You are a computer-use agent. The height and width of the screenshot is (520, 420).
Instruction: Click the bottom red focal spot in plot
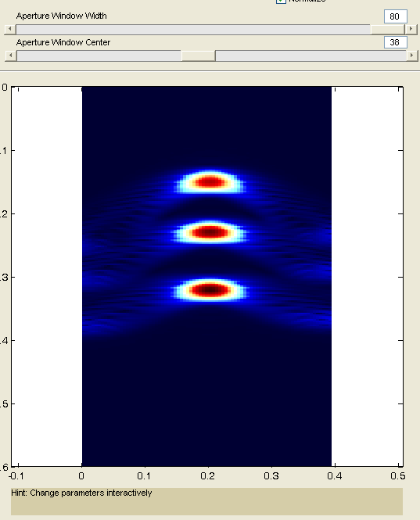pos(210,290)
